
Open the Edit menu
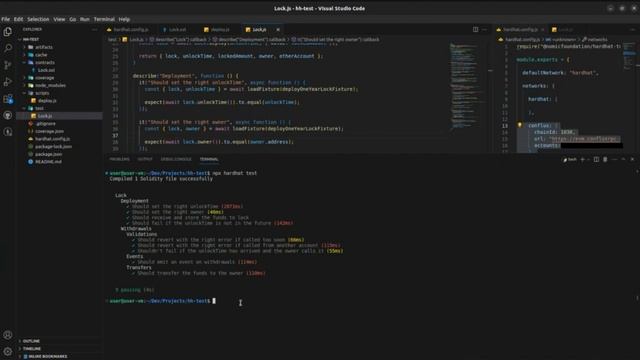18,19
